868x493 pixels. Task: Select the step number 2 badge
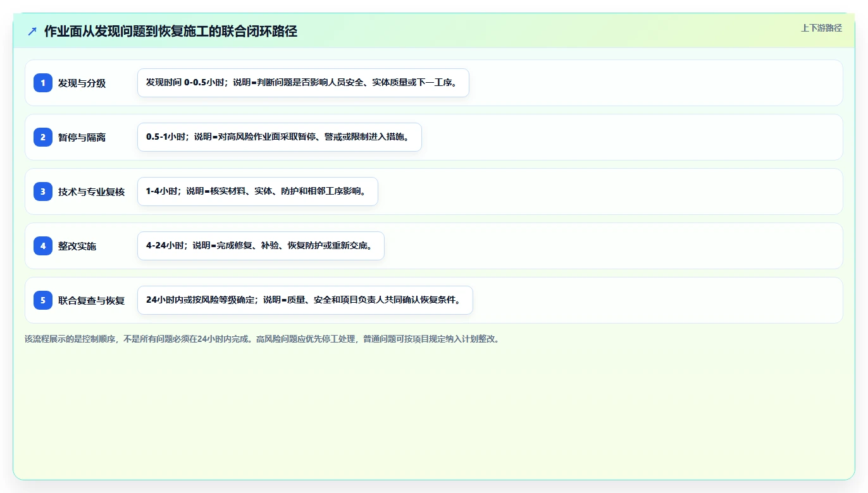43,137
